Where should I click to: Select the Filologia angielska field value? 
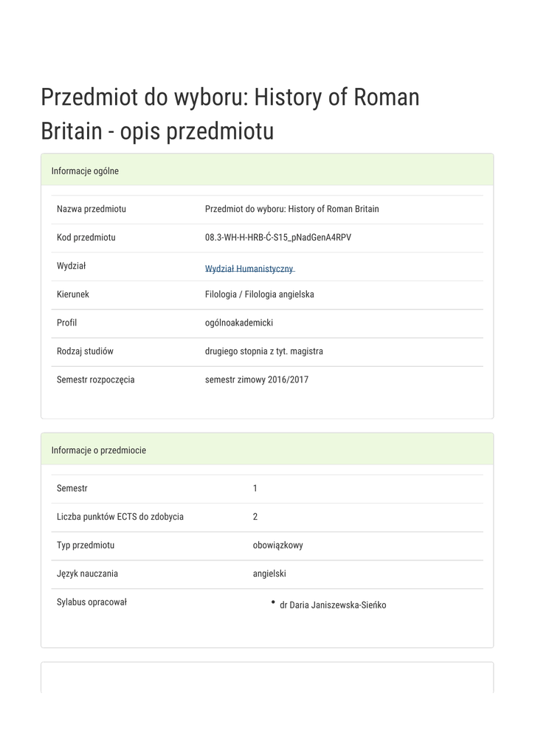point(259,294)
